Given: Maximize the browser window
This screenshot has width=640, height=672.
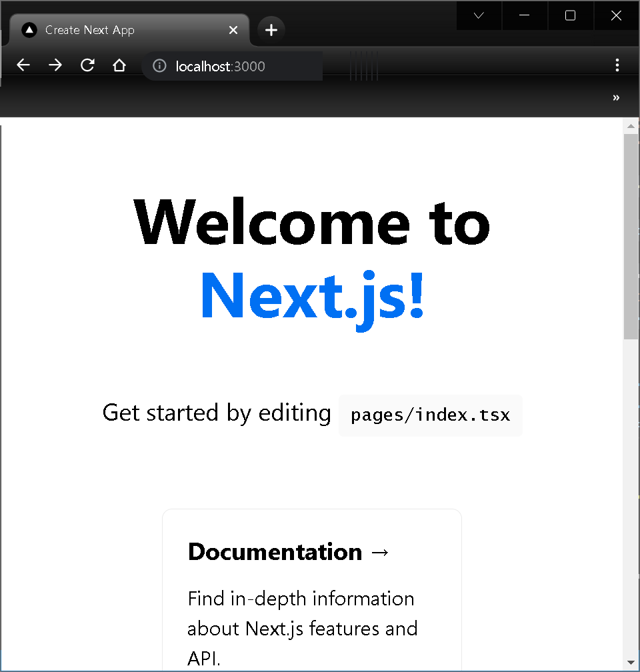Looking at the screenshot, I should click(x=570, y=16).
